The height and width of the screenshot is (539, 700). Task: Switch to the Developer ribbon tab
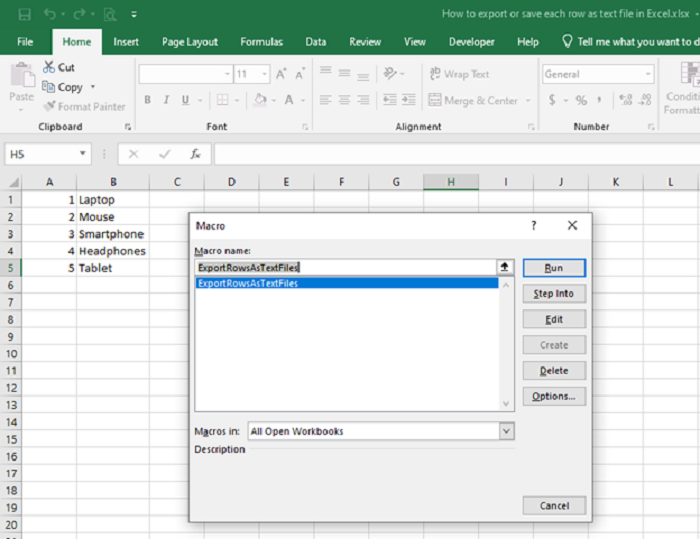[x=471, y=42]
